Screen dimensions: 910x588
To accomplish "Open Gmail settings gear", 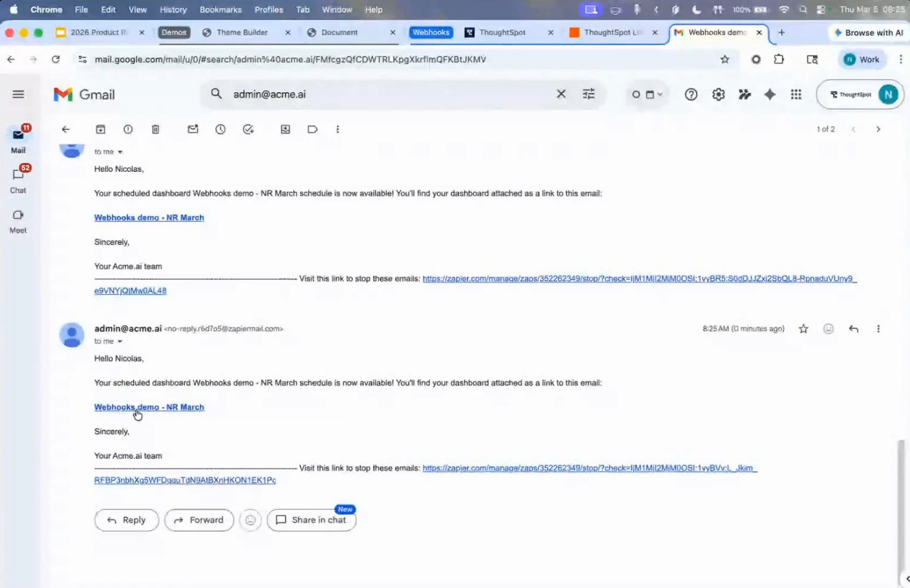I will [718, 95].
